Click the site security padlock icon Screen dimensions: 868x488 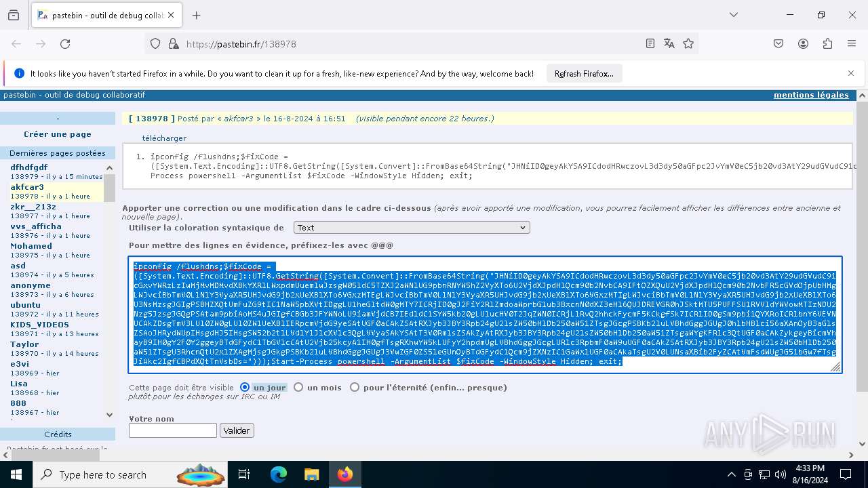tap(174, 43)
